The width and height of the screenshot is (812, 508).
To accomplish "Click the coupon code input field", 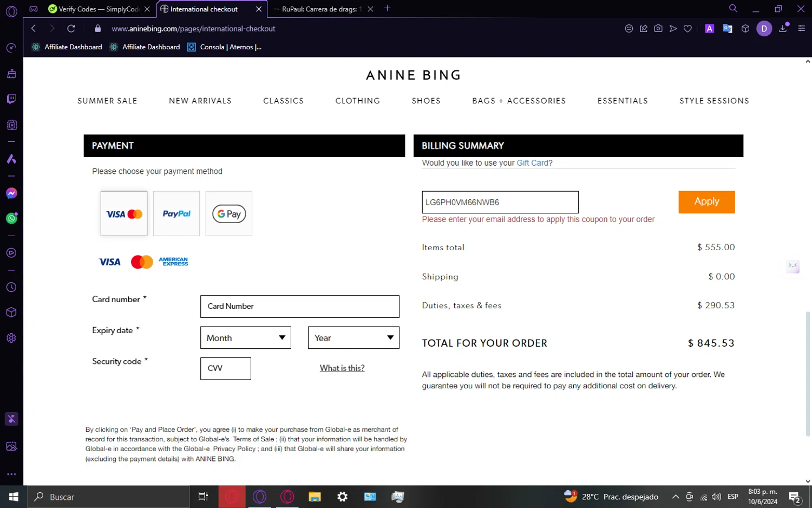I will [500, 202].
